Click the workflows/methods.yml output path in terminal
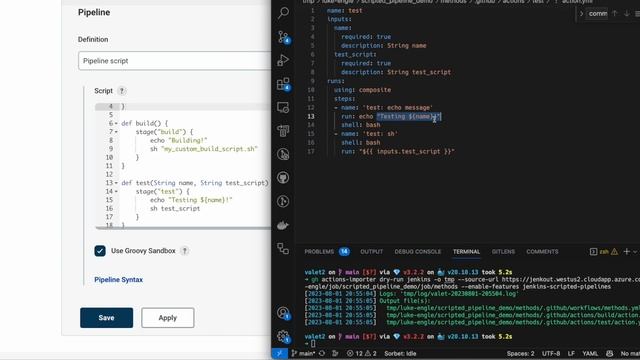This screenshot has width=640, height=360. tap(513, 308)
